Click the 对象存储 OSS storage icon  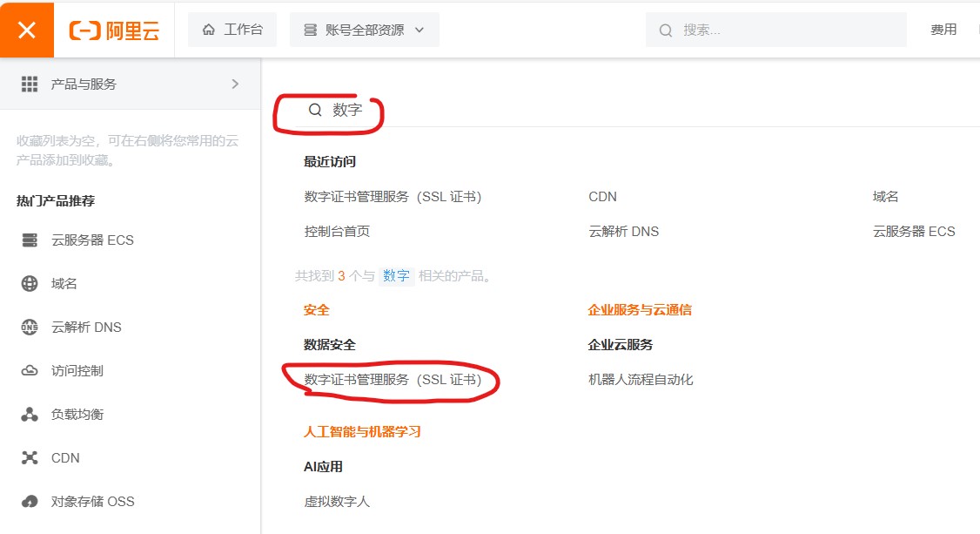pos(30,502)
